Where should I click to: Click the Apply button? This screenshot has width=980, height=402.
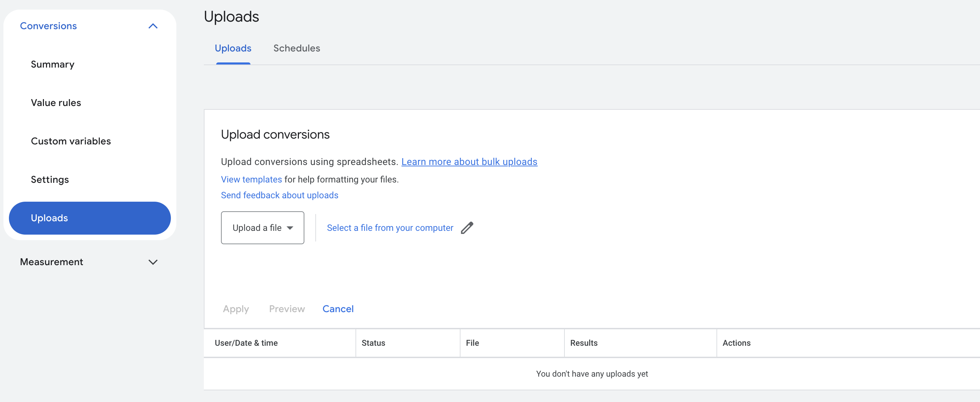click(236, 309)
